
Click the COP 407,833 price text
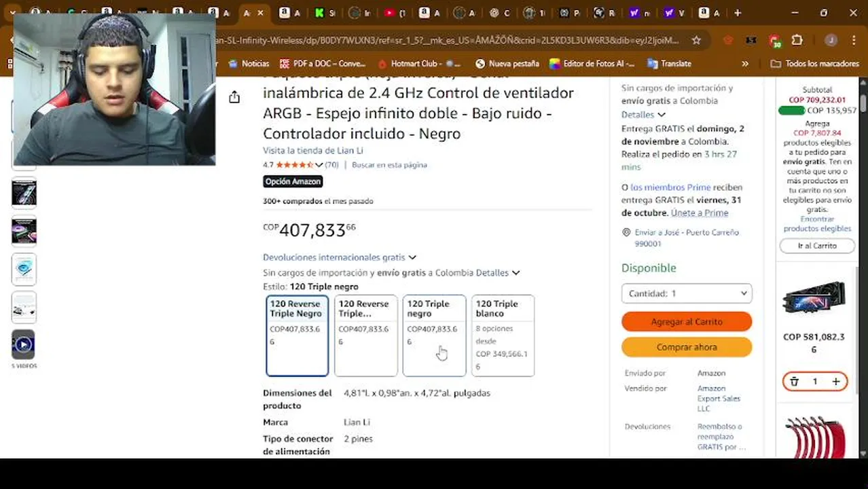309,230
